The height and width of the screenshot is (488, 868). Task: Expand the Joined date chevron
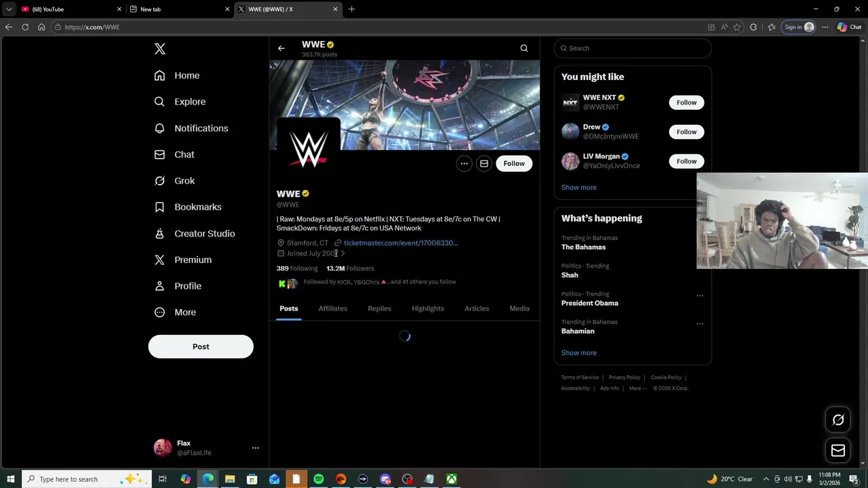pos(342,253)
